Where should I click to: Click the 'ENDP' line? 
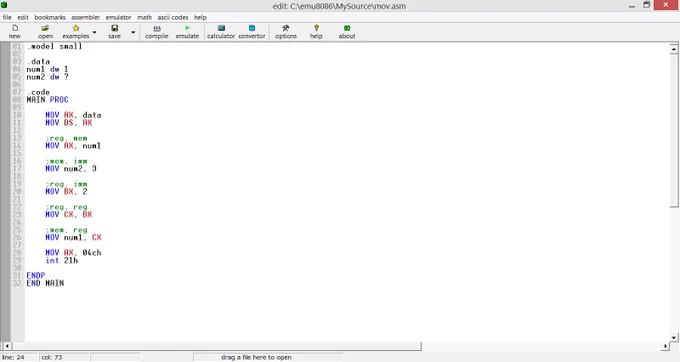coord(36,276)
